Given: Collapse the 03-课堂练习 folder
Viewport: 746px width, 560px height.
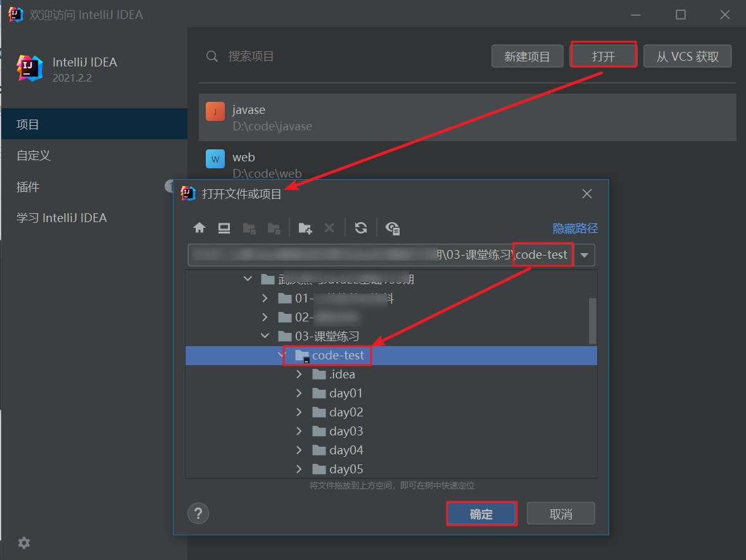Looking at the screenshot, I should click(x=265, y=336).
